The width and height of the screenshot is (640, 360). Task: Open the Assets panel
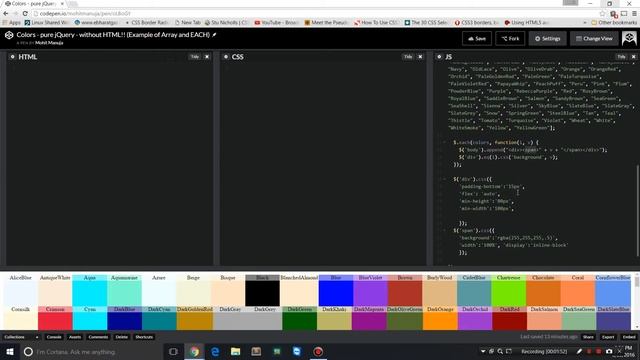tap(75, 337)
